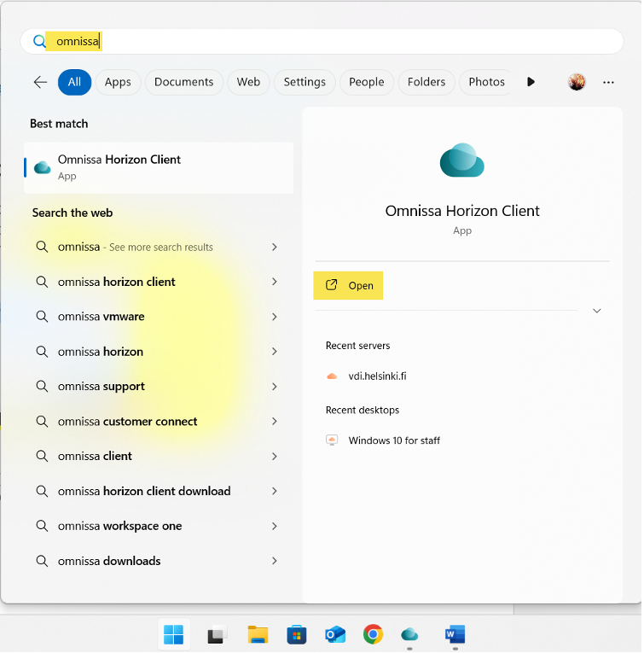Open Google Chrome from the taskbar
The height and width of the screenshot is (653, 644).
click(373, 635)
